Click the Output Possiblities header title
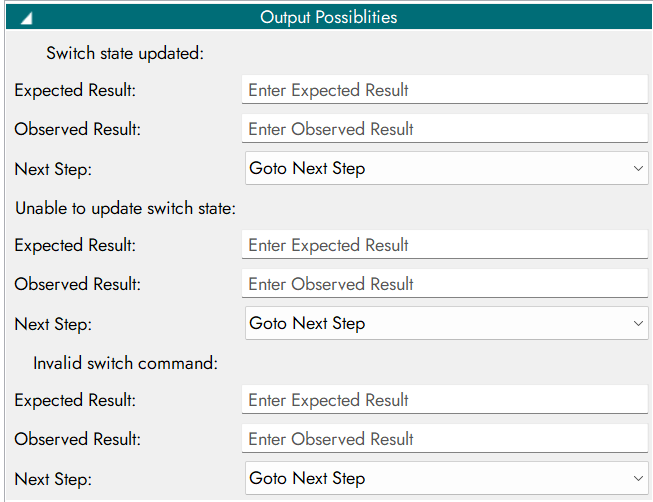Image resolution: width=653 pixels, height=502 pixels. [x=328, y=17]
